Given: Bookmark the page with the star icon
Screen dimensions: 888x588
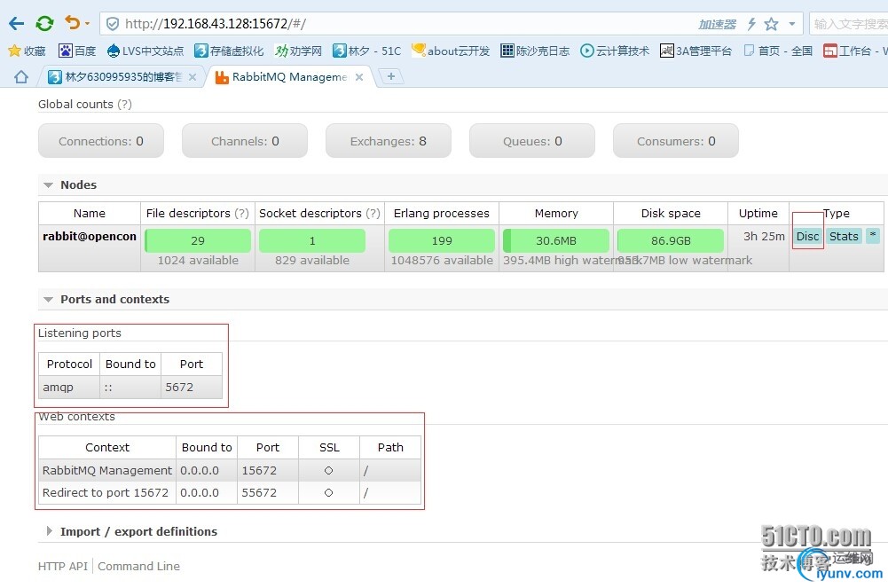Looking at the screenshot, I should [771, 24].
